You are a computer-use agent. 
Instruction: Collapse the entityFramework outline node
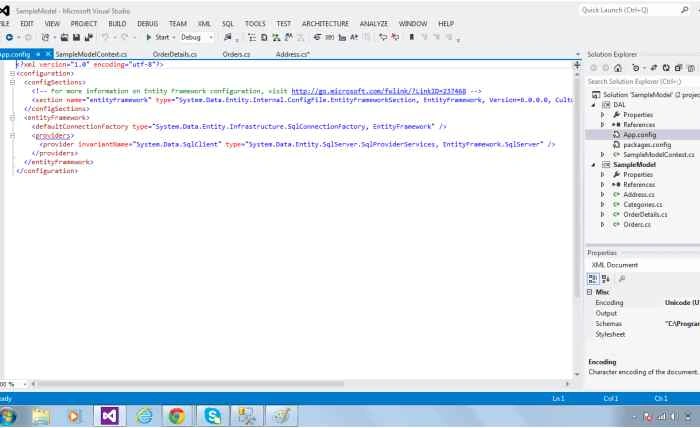pyautogui.click(x=12, y=118)
